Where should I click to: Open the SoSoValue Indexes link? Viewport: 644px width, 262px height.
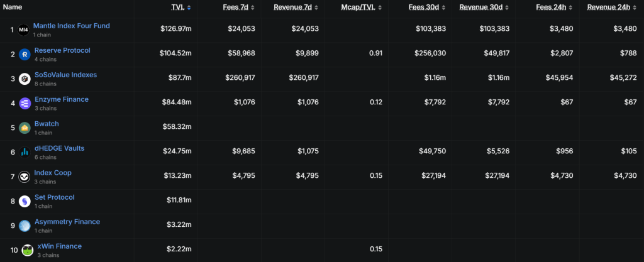(65, 75)
